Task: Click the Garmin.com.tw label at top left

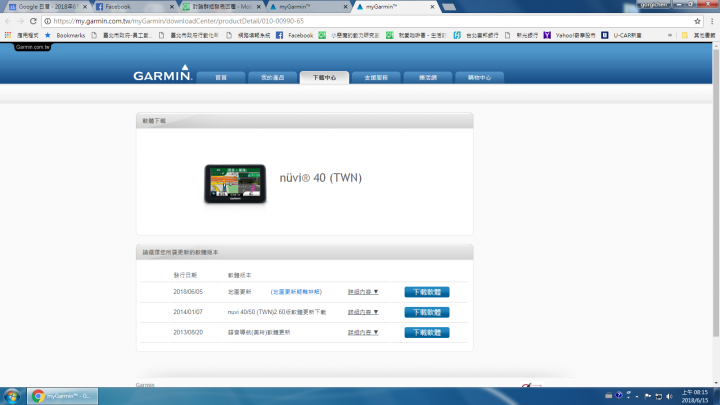Action: 32,47
